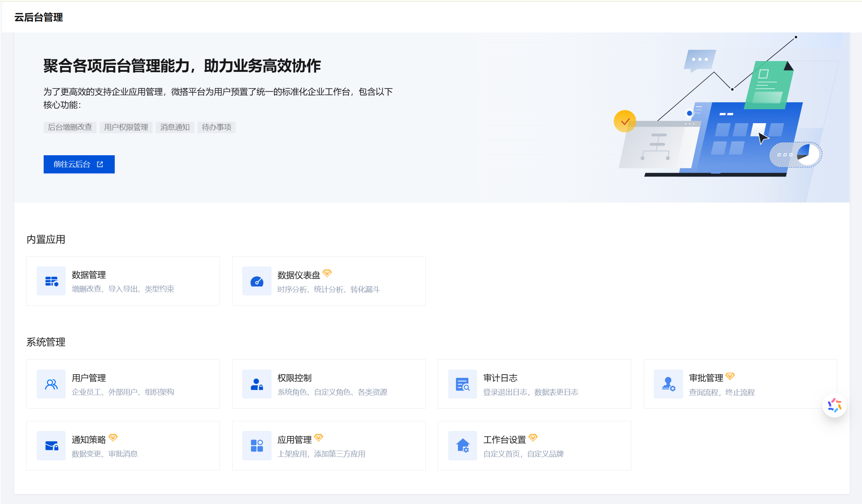Image resolution: width=862 pixels, height=504 pixels.
Task: Click the 云后台管理 page title
Action: [39, 17]
